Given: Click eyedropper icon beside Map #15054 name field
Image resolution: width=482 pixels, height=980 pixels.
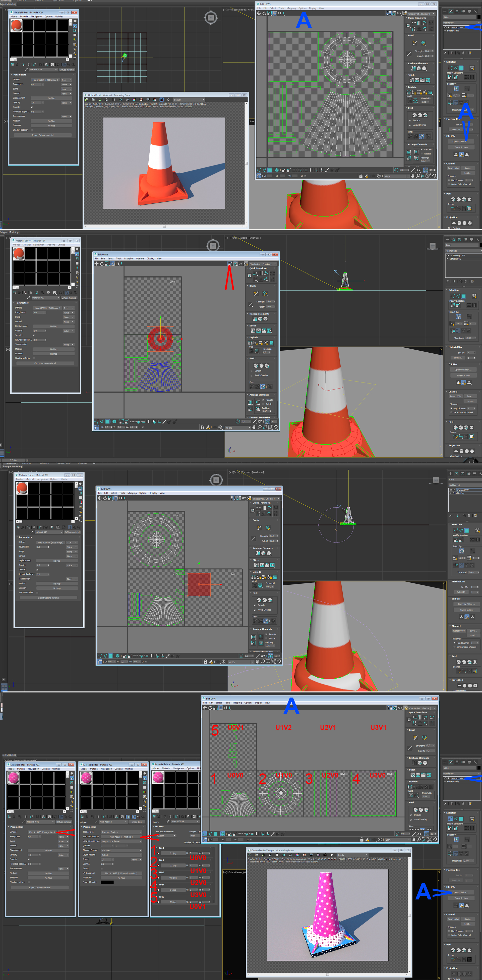Looking at the screenshot, I should click(x=168, y=821).
